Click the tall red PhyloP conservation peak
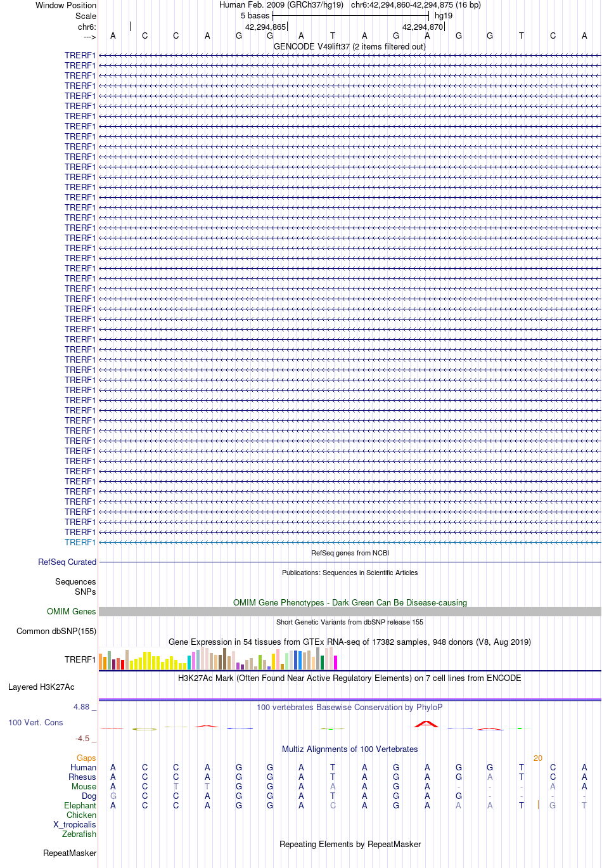Image resolution: width=602 pixels, height=868 pixels. click(426, 723)
